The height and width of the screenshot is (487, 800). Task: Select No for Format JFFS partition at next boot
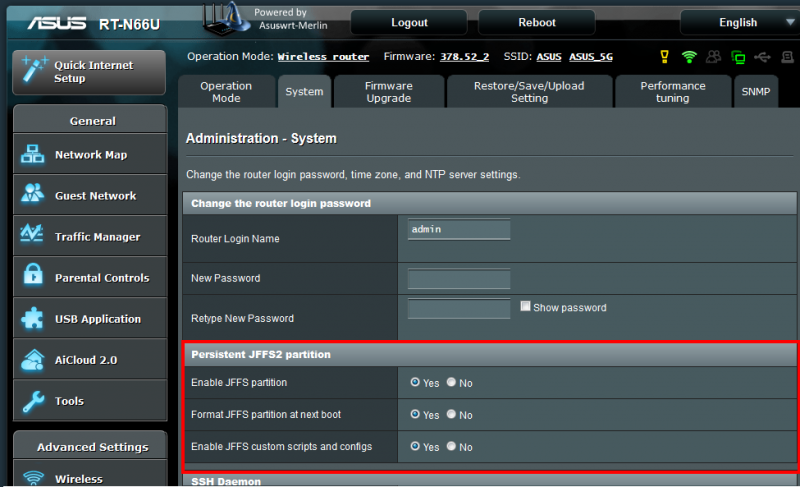pyautogui.click(x=452, y=415)
